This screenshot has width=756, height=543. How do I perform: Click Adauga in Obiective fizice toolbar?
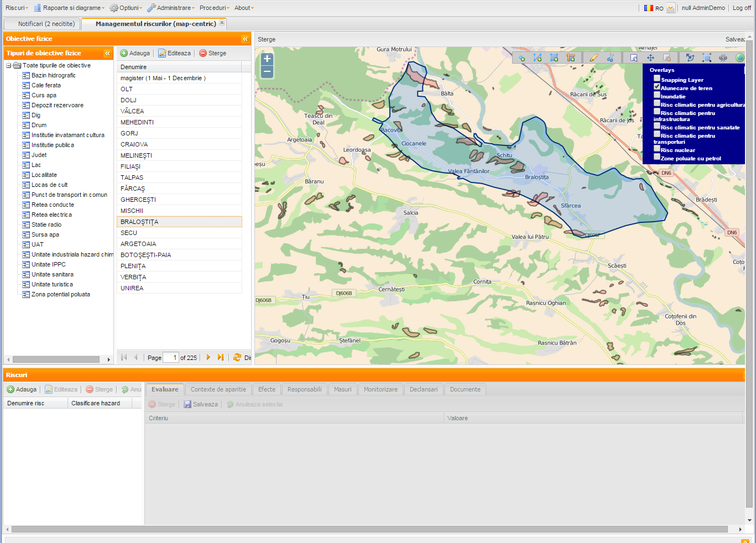click(x=135, y=53)
